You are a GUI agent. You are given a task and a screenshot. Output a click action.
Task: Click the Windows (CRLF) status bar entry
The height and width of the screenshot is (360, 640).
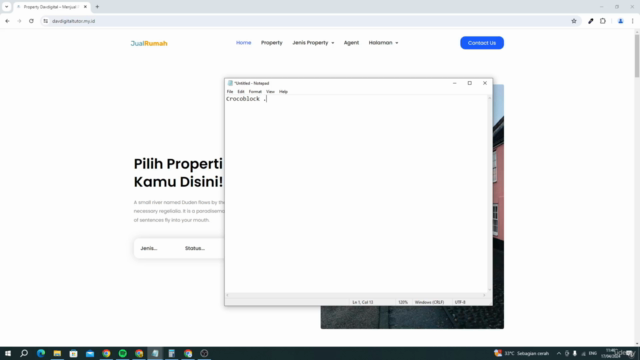429,302
